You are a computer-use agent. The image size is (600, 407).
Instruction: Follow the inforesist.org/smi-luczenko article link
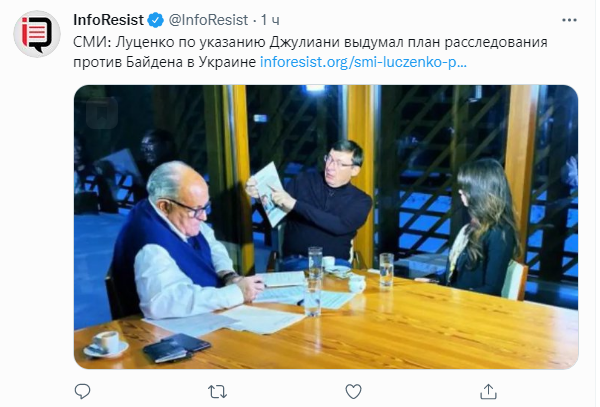click(x=363, y=62)
